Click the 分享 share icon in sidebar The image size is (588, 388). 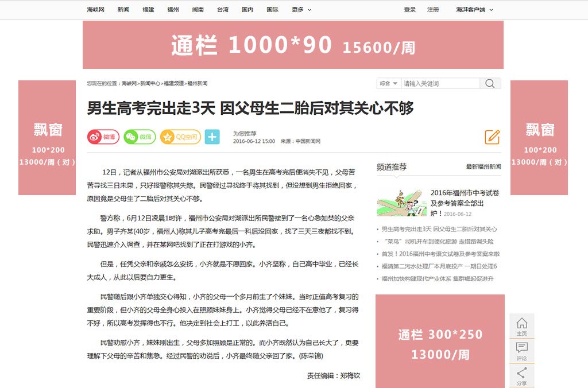point(521,375)
